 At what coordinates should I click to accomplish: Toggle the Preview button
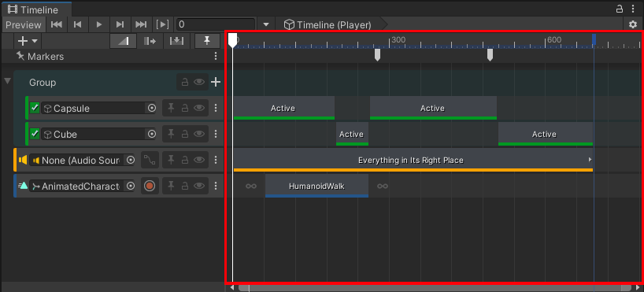click(x=24, y=24)
